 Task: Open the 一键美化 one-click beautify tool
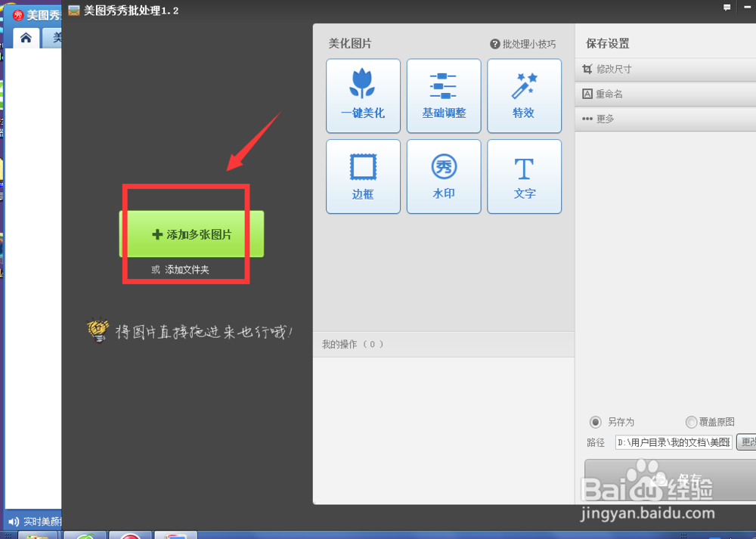tap(363, 96)
